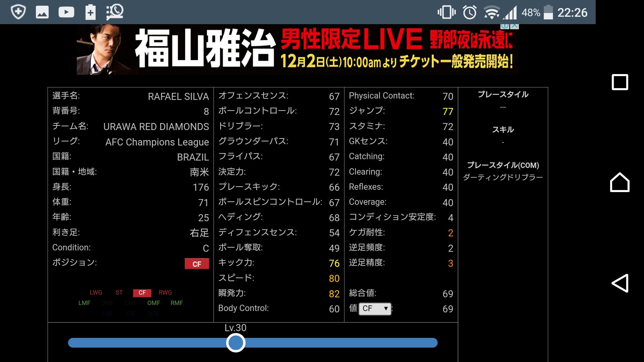Open the CF position value dropdown
The width and height of the screenshot is (644, 362).
pos(375,308)
